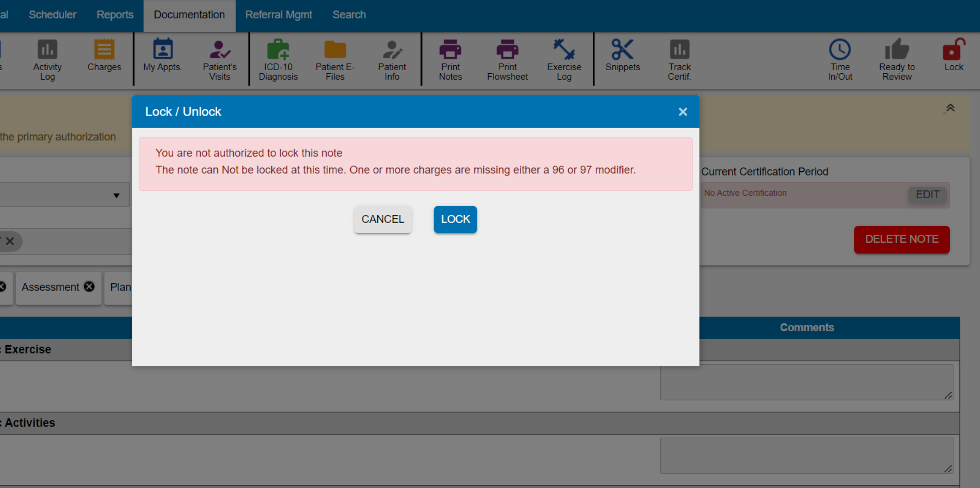Mark note as Ready to Review

[x=896, y=59]
